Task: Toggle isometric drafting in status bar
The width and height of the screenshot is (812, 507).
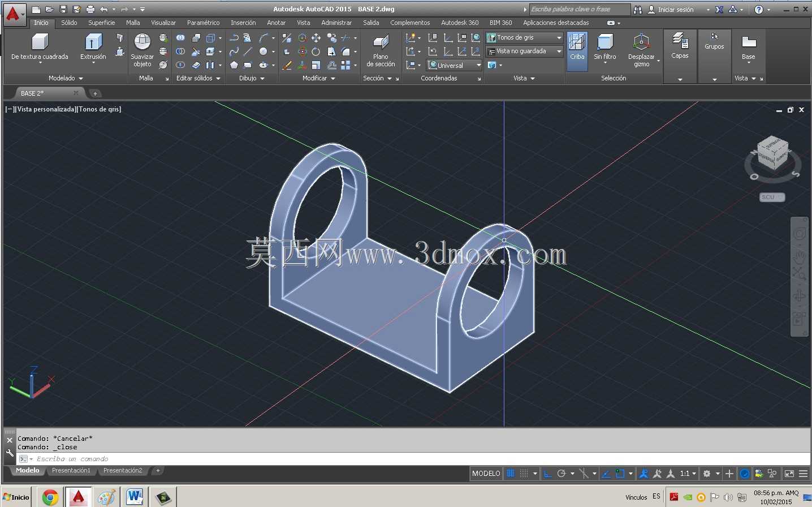Action: coord(584,474)
